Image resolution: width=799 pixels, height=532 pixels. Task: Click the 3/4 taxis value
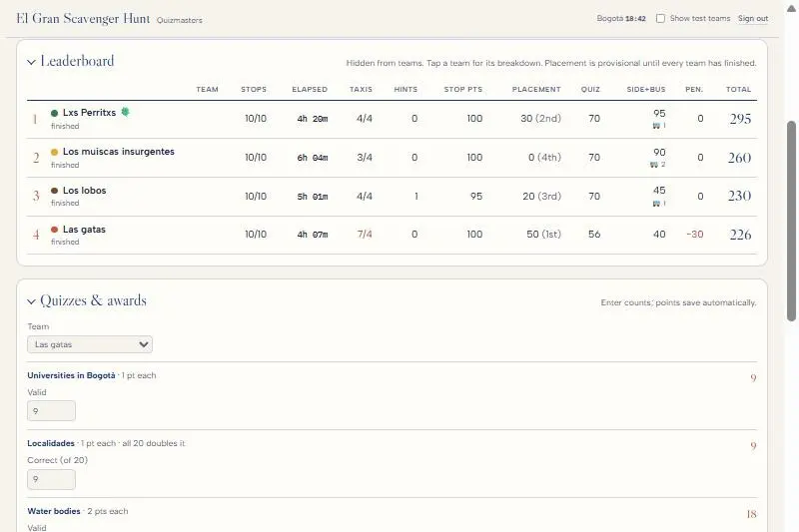tap(365, 158)
